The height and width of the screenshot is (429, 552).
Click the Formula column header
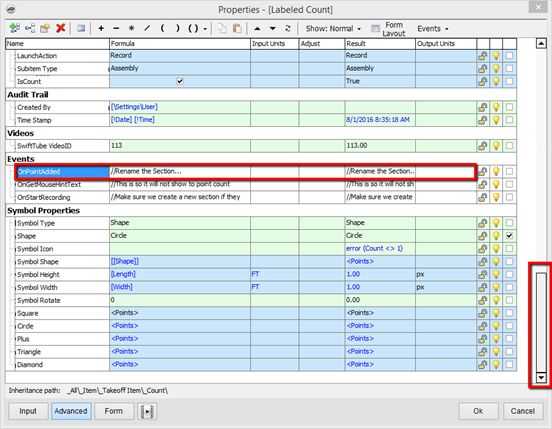point(180,44)
